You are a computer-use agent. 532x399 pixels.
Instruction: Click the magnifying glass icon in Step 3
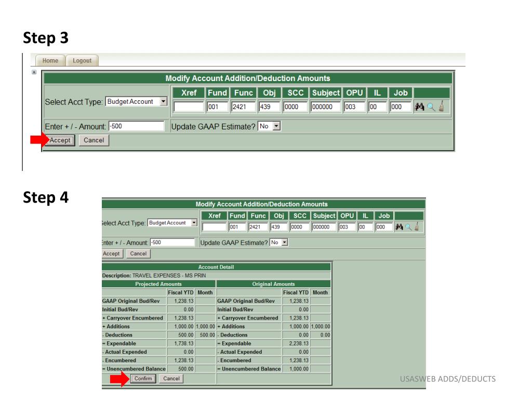tap(431, 107)
